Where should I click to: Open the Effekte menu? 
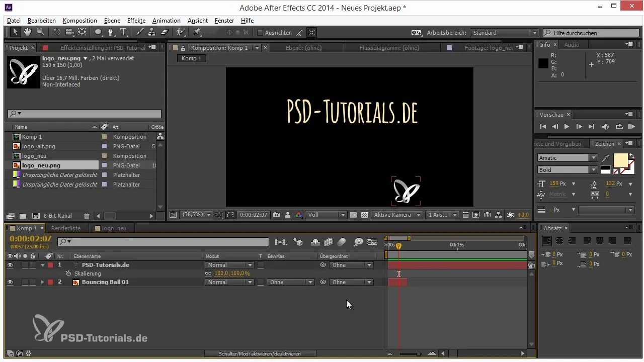click(x=136, y=21)
